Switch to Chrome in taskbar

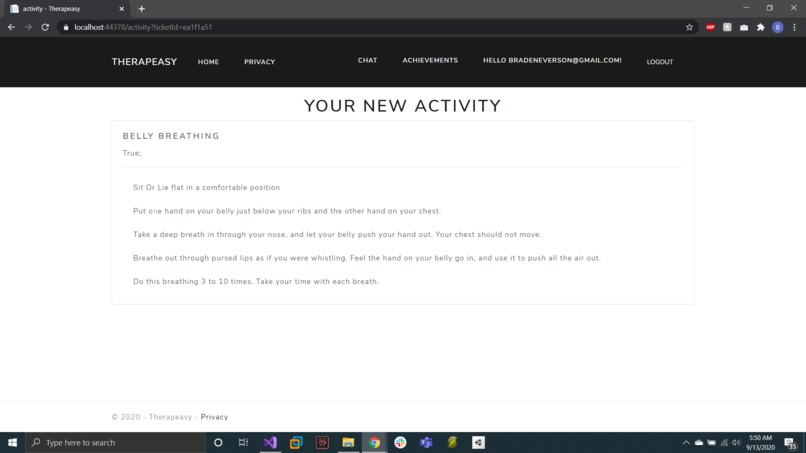(374, 443)
